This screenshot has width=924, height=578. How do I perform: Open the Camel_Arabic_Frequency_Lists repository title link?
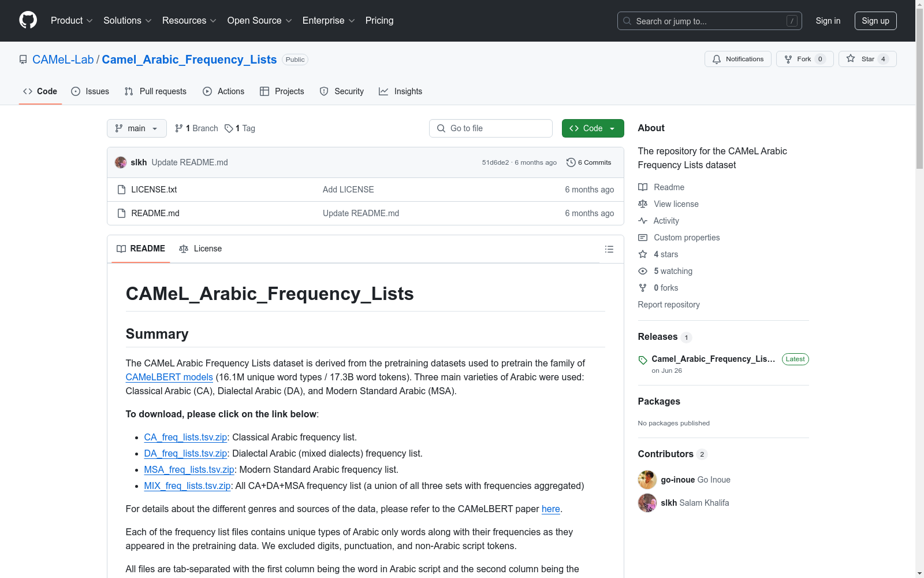(x=189, y=60)
